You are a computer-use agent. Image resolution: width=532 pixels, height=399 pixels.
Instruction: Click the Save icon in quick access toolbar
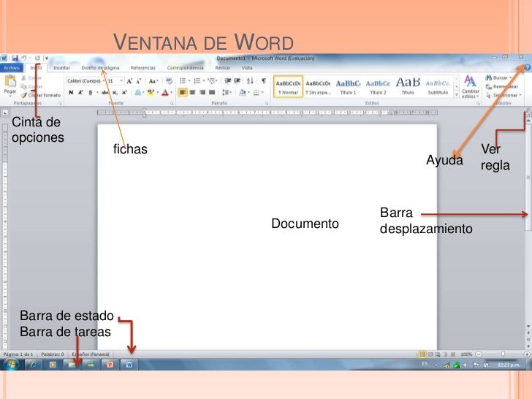coord(15,58)
